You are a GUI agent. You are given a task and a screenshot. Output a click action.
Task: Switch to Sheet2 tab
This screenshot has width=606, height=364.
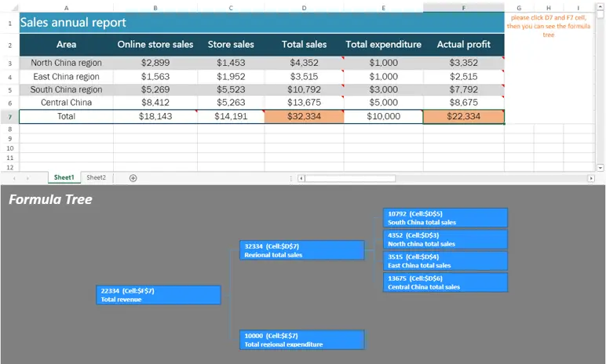96,177
